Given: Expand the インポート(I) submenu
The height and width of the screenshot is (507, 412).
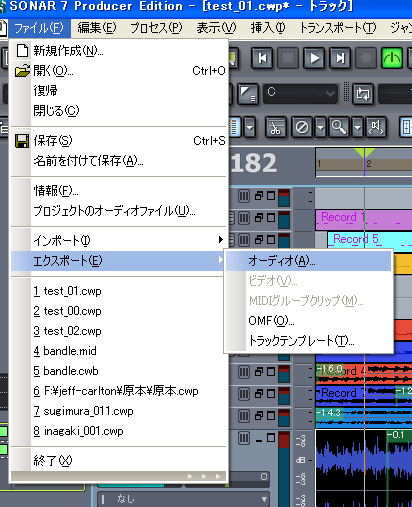Looking at the screenshot, I should [119, 240].
